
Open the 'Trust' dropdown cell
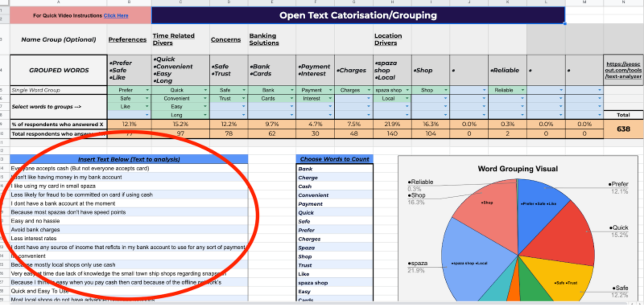pyautogui.click(x=229, y=98)
